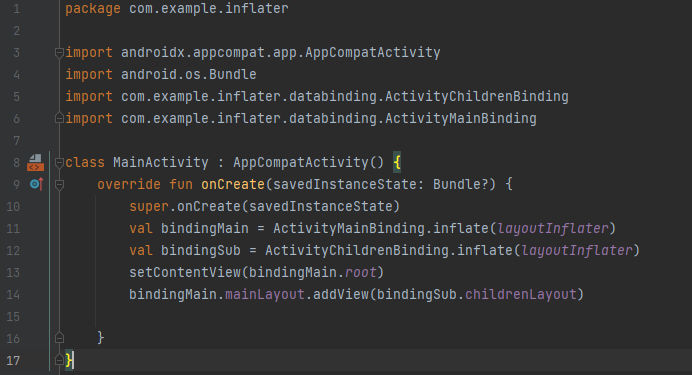
Task: Click 'android.os.Bundle' import text
Action: click(x=188, y=74)
